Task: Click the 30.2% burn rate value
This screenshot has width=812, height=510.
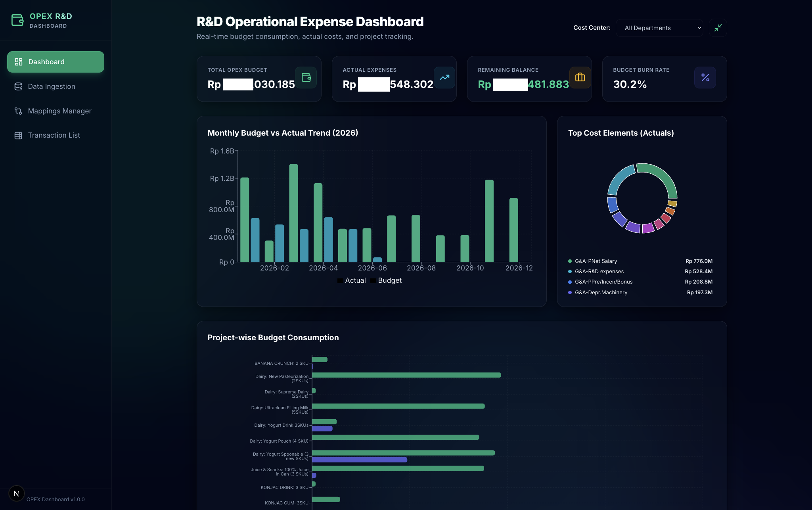Action: point(630,84)
